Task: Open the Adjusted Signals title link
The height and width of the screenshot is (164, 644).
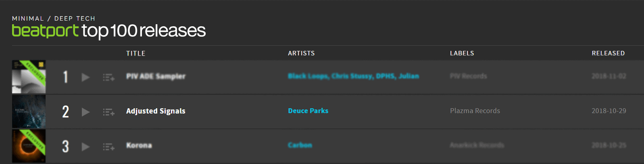Action: tap(156, 111)
